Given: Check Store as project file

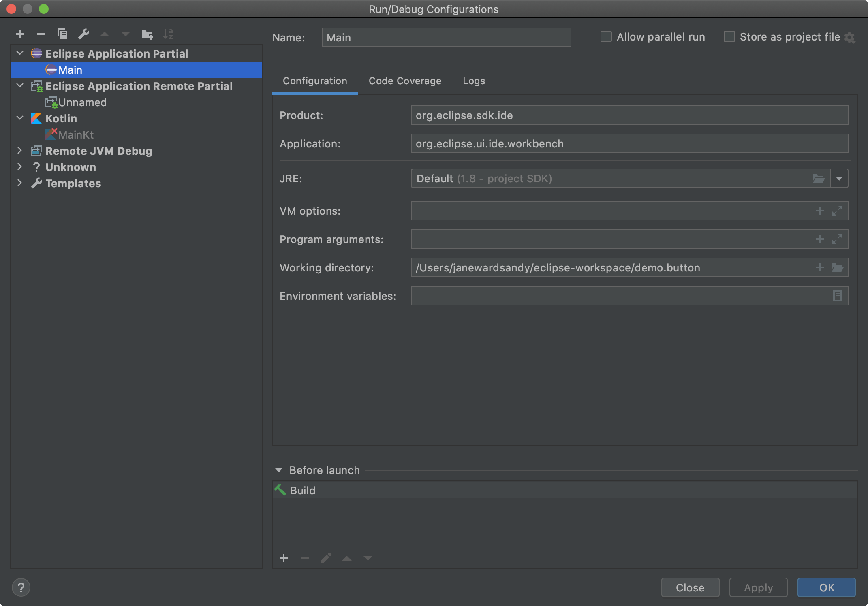Looking at the screenshot, I should pyautogui.click(x=729, y=37).
